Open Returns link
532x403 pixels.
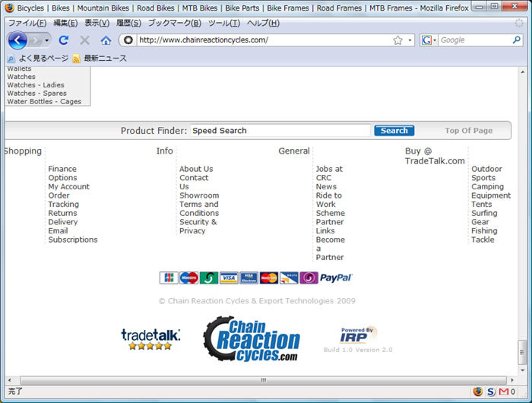62,213
